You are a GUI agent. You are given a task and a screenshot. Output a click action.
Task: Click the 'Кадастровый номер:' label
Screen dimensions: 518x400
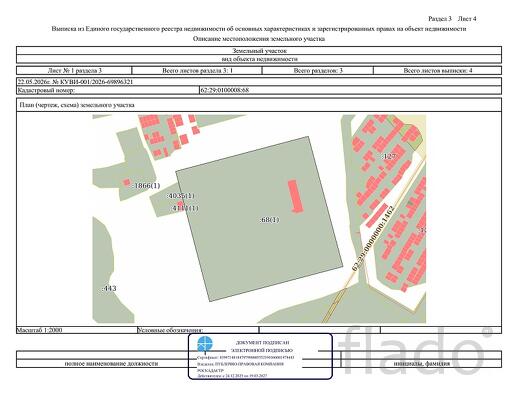pyautogui.click(x=46, y=90)
